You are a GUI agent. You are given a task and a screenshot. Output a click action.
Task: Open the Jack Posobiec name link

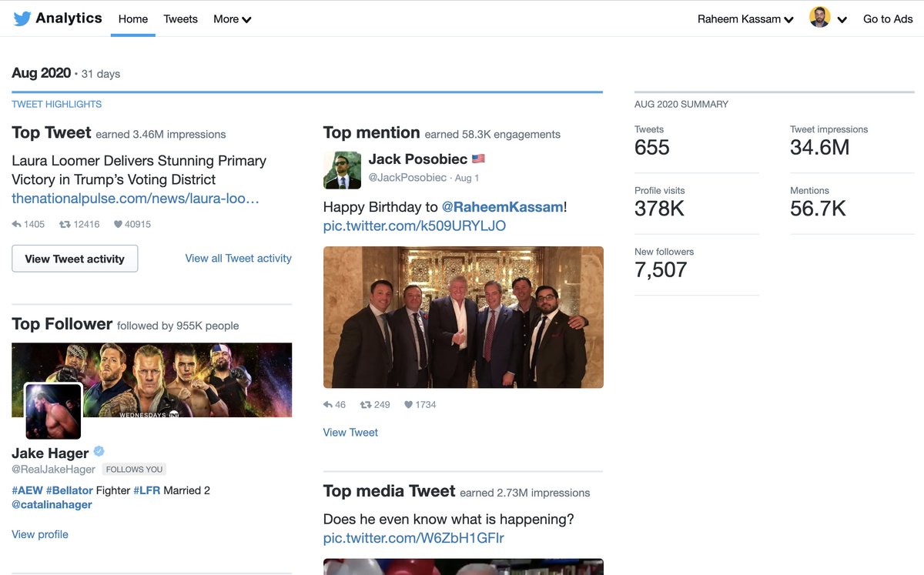[x=417, y=159]
